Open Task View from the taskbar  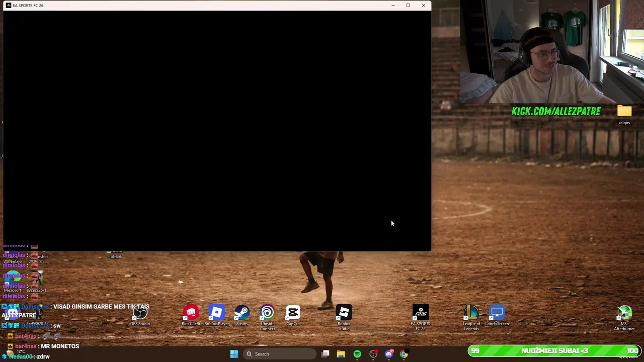point(326,354)
